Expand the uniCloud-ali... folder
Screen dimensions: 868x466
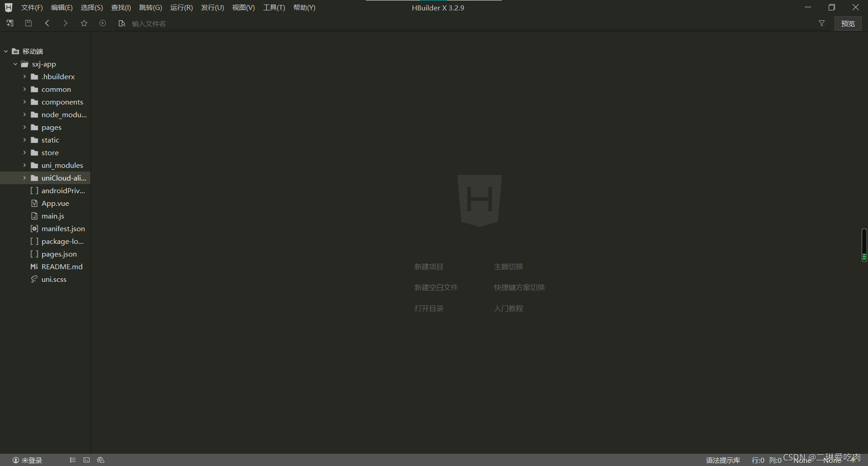[x=25, y=178]
